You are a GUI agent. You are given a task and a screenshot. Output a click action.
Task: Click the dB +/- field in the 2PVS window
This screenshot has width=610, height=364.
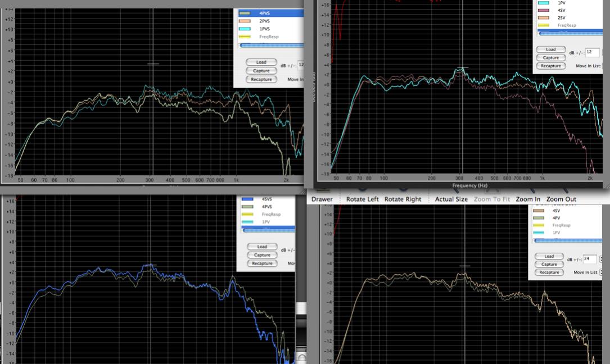pyautogui.click(x=301, y=65)
